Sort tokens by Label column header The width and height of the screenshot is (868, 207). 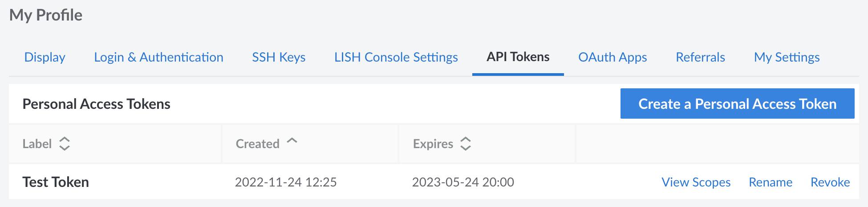click(x=37, y=144)
